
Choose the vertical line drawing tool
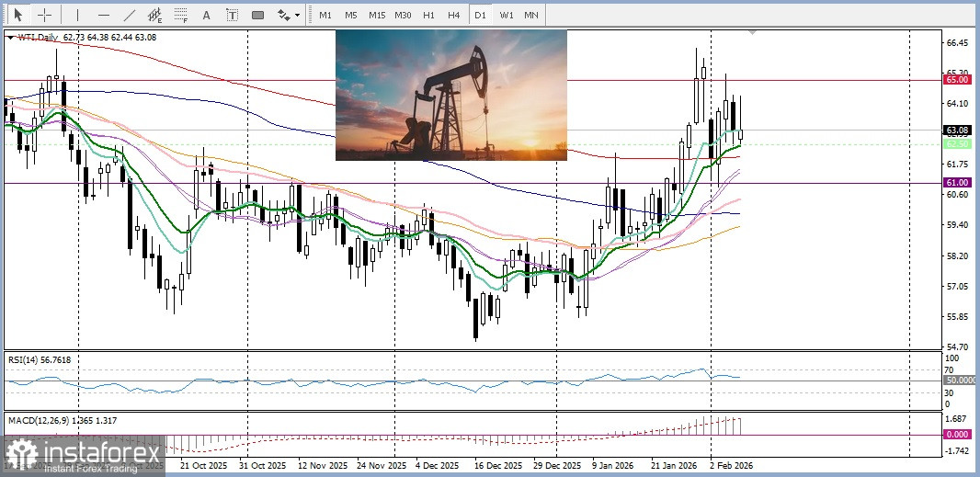click(x=77, y=15)
